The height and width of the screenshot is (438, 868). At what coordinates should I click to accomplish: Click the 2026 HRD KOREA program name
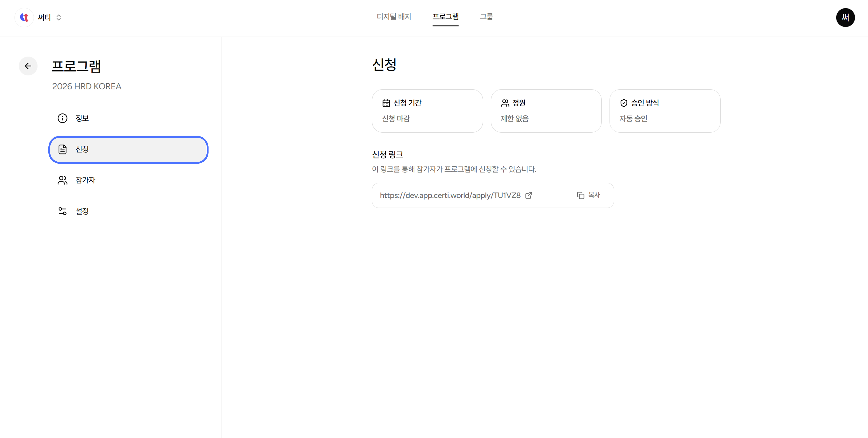point(87,87)
